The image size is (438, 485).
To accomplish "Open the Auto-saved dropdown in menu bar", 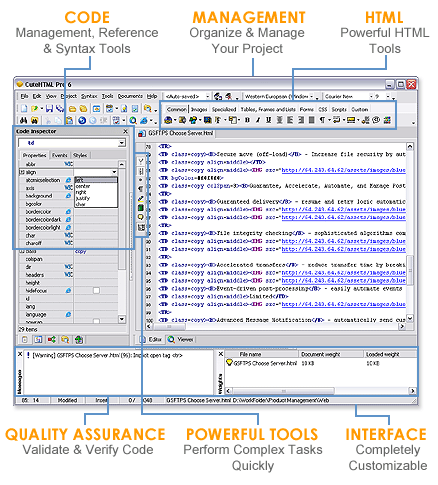I will point(207,96).
